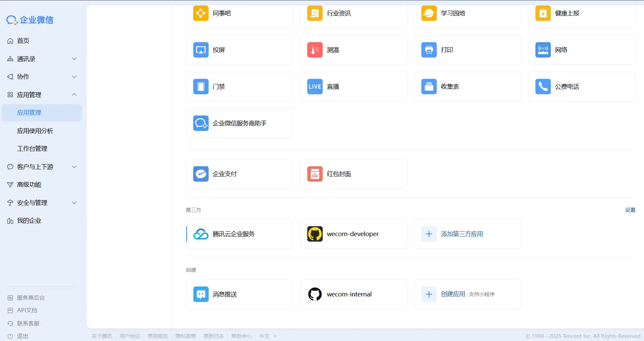
Task: Open the wecom-internal GitHub icon
Action: tap(315, 294)
